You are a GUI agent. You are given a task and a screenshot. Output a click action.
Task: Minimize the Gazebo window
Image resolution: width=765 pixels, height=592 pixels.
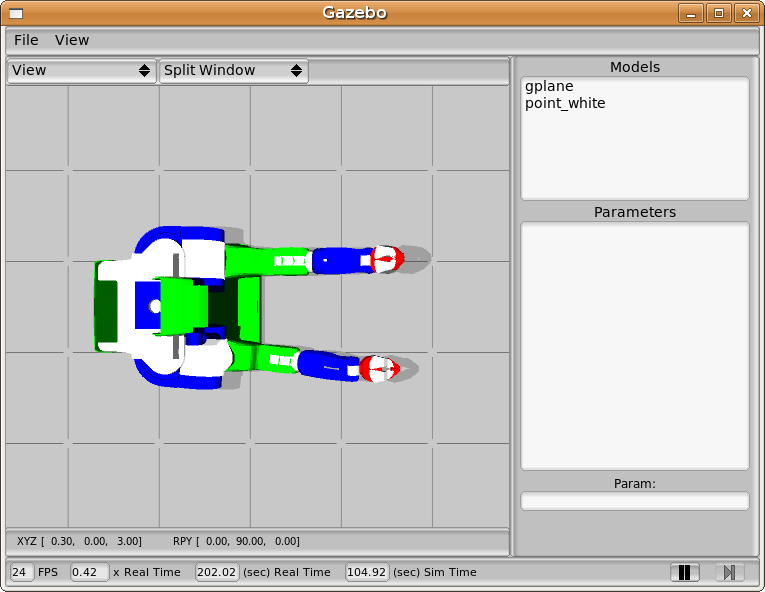coord(690,13)
